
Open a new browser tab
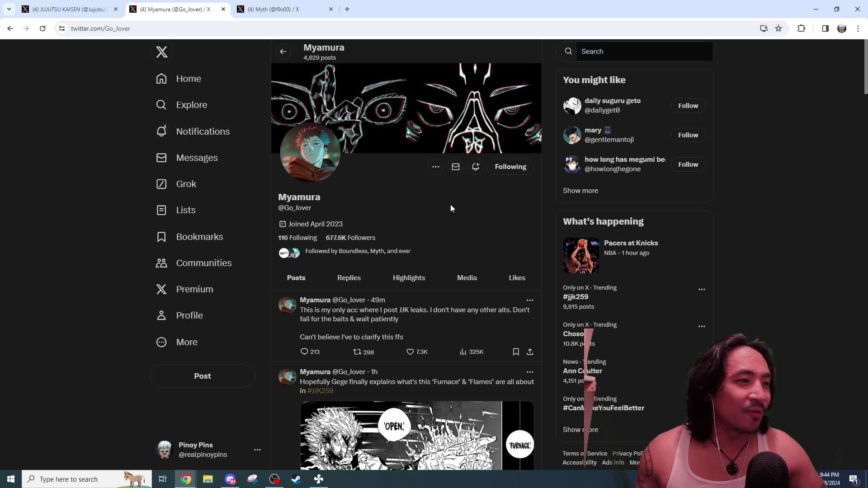pyautogui.click(x=347, y=9)
